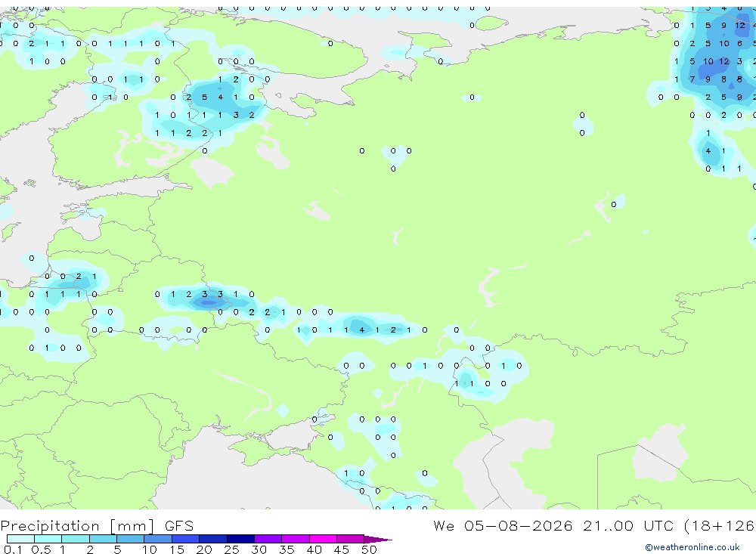
Task: Click legend label '0.1'
Action: [13, 549]
